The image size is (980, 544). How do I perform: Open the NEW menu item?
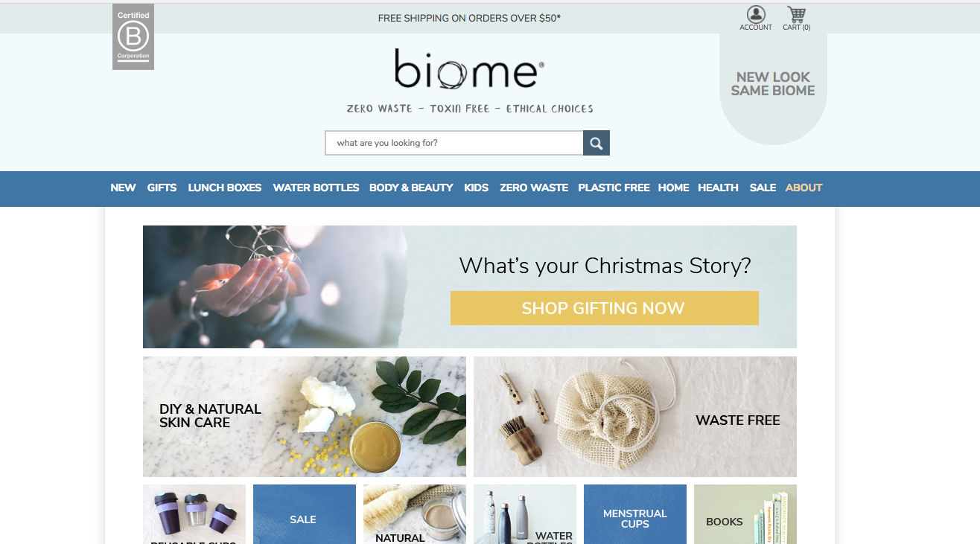point(123,188)
